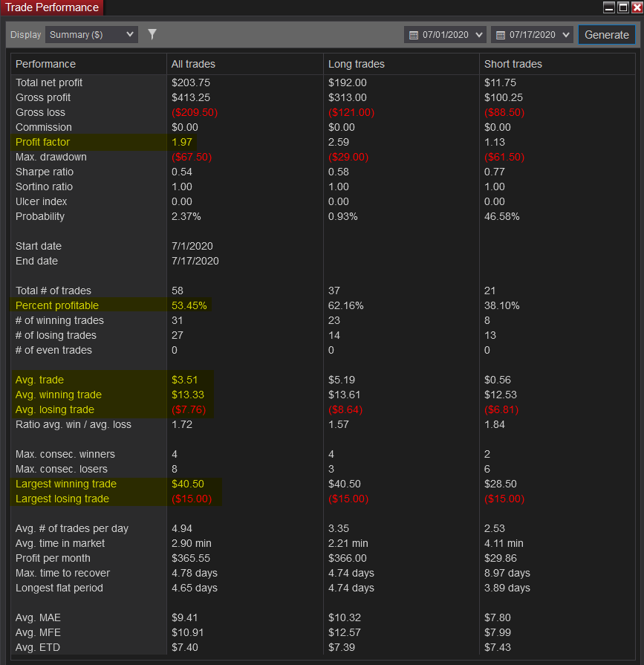Select the Ulcer index row label
This screenshot has width=644, height=665.
click(x=41, y=201)
